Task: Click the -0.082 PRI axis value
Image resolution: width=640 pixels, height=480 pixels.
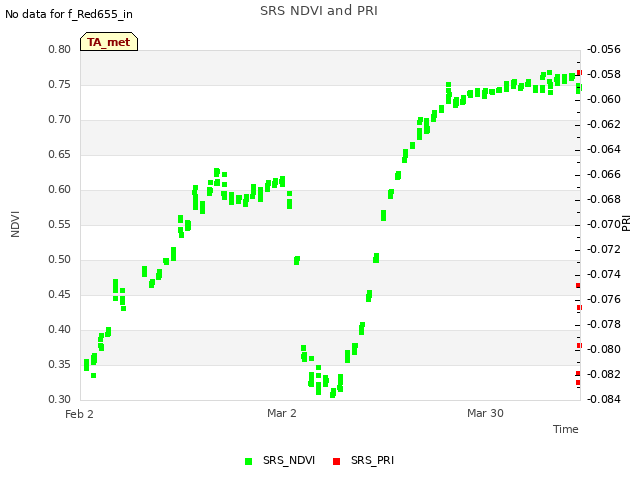Action: (x=604, y=374)
